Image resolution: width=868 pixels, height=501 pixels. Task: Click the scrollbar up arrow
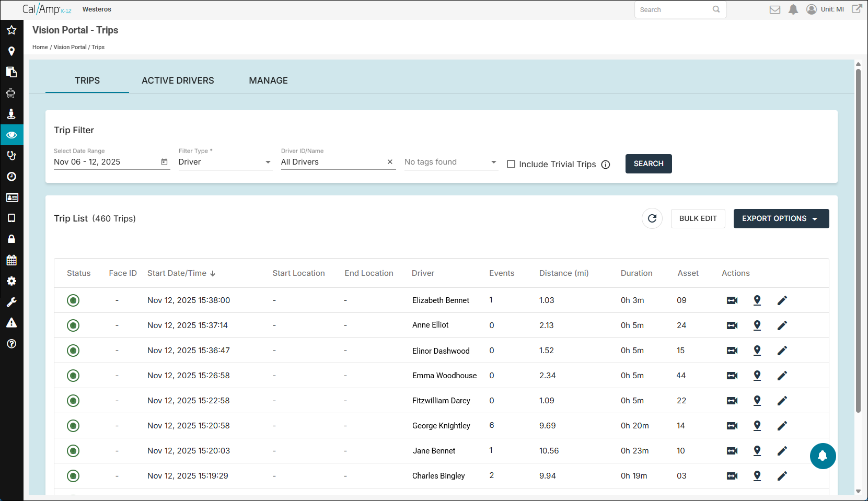[858, 64]
